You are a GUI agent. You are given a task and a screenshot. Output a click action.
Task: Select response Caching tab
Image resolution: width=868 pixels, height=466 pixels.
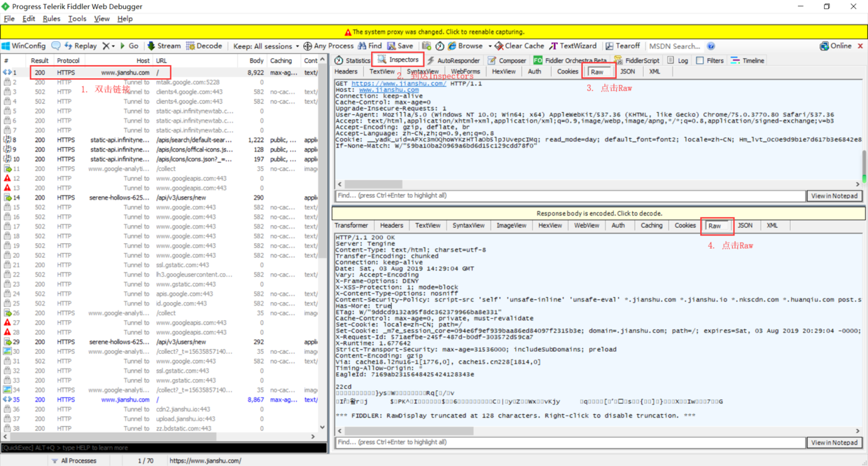(651, 226)
